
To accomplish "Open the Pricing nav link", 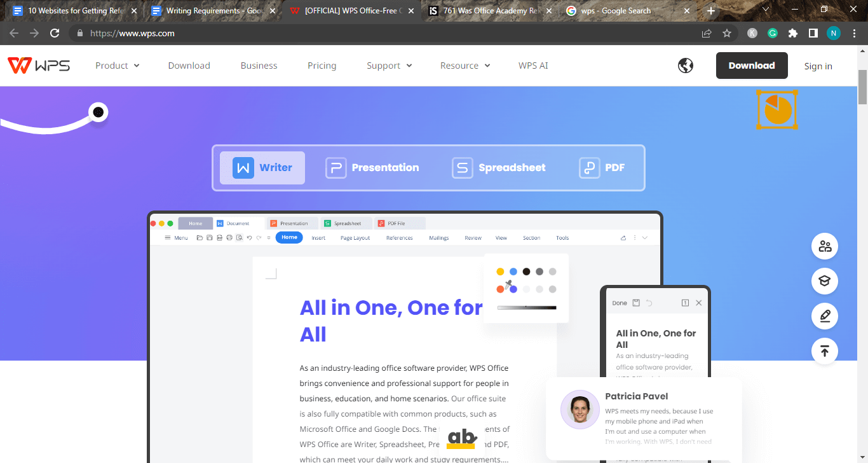I will pos(322,66).
